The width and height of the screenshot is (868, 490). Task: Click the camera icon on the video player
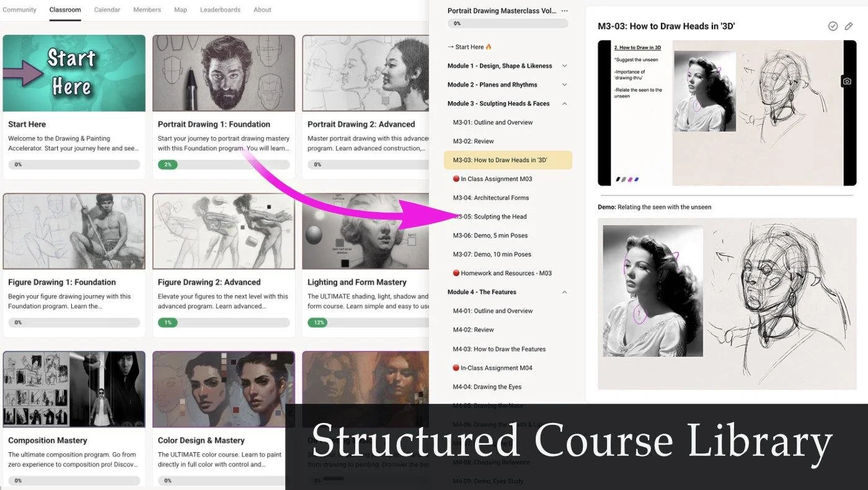tap(847, 81)
